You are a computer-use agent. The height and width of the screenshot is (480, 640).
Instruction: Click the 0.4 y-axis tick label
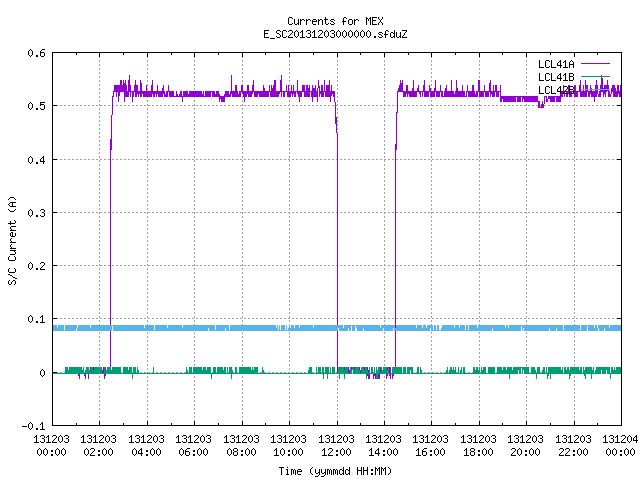tap(36, 160)
